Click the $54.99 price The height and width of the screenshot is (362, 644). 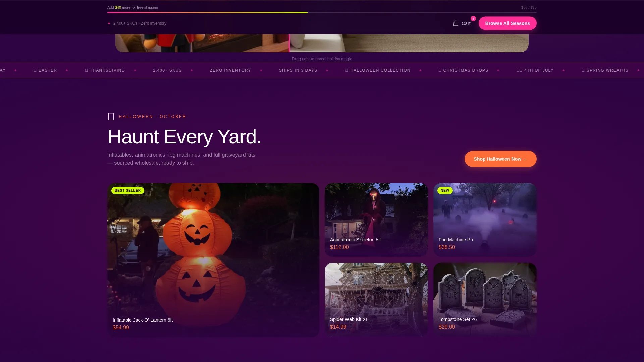tap(121, 328)
